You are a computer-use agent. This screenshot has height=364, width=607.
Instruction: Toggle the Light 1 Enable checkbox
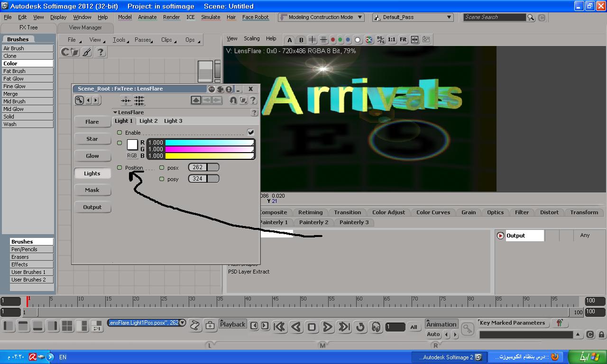(x=250, y=132)
